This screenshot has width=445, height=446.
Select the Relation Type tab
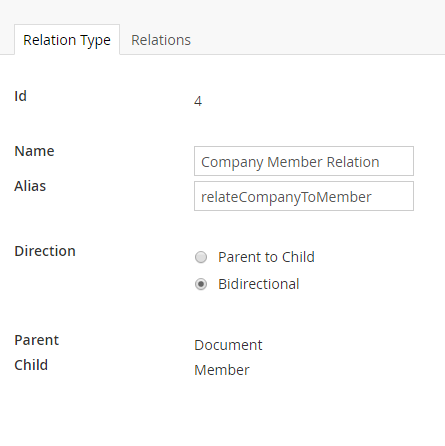(x=67, y=40)
